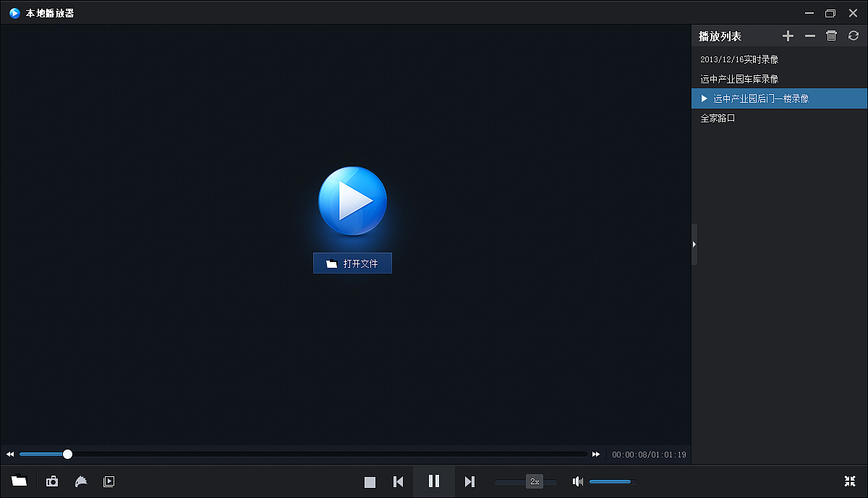Screen dimensions: 868x498
Task: Click the time display 00:00:08/01:01:19
Action: click(650, 455)
